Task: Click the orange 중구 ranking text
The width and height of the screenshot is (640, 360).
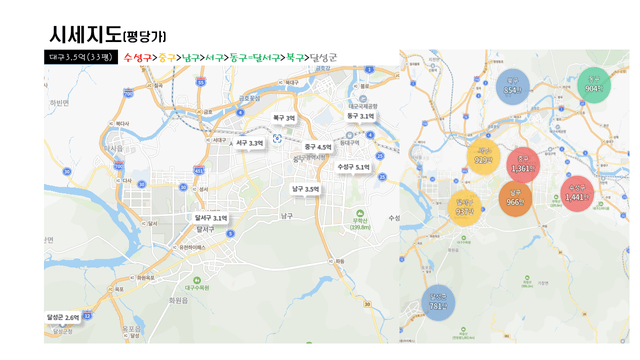Action: [x=167, y=58]
